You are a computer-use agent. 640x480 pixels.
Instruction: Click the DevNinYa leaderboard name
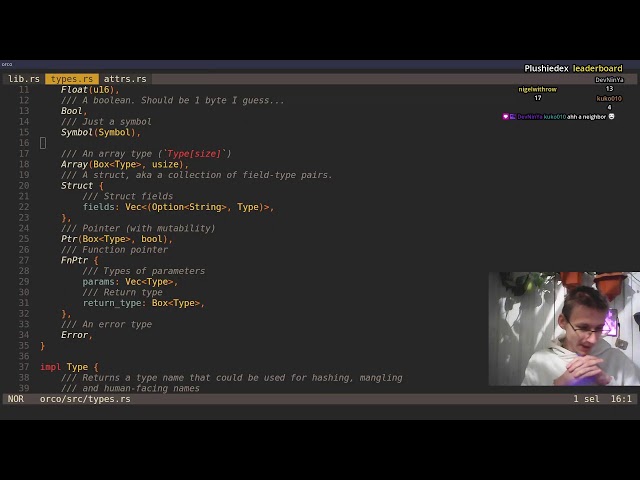(x=609, y=80)
